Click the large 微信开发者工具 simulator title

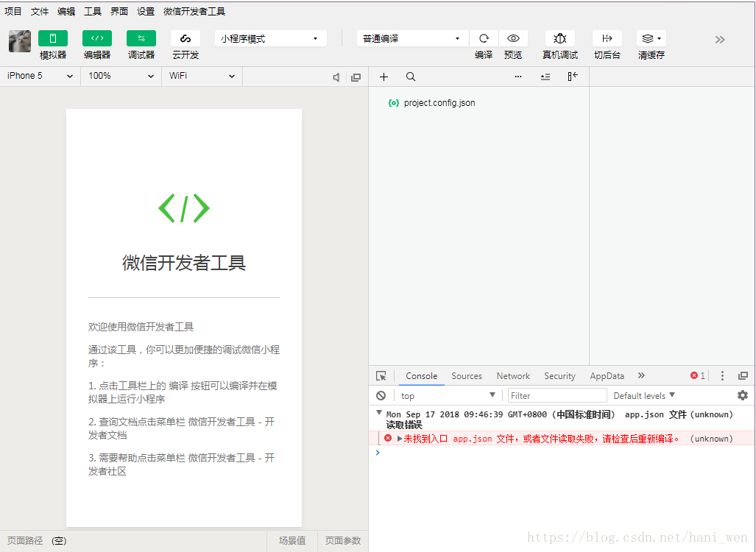(184, 263)
